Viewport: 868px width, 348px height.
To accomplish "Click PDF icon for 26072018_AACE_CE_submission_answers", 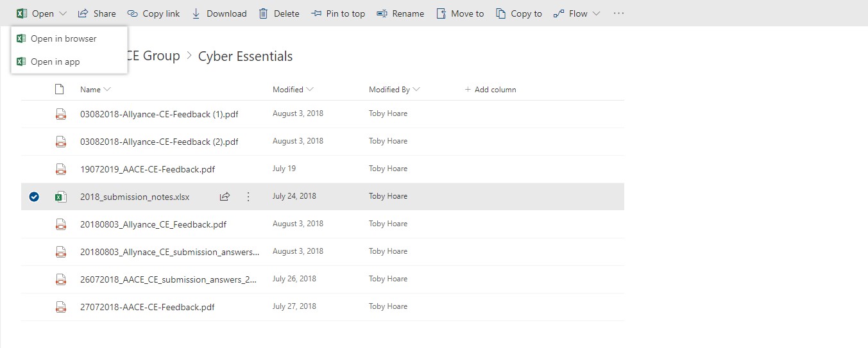I will (60, 279).
